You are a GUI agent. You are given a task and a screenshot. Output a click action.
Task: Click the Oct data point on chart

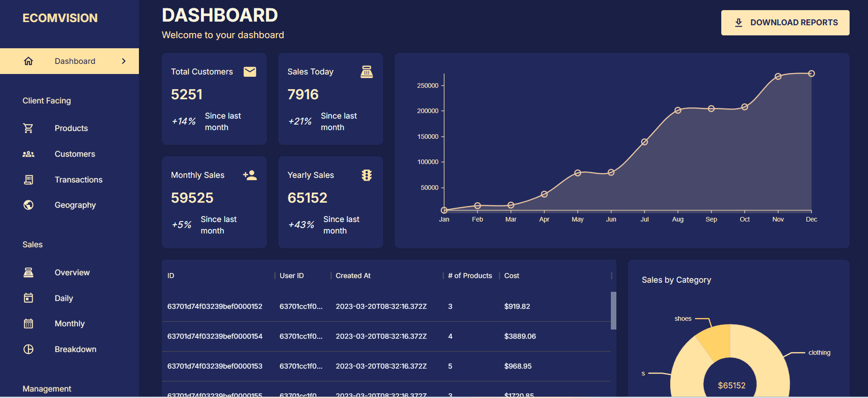(x=745, y=107)
